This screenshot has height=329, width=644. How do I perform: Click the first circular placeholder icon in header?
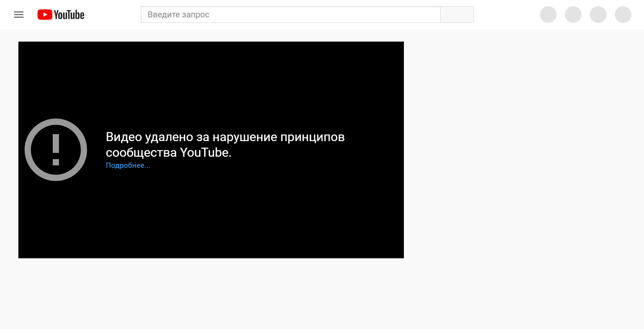(x=548, y=15)
